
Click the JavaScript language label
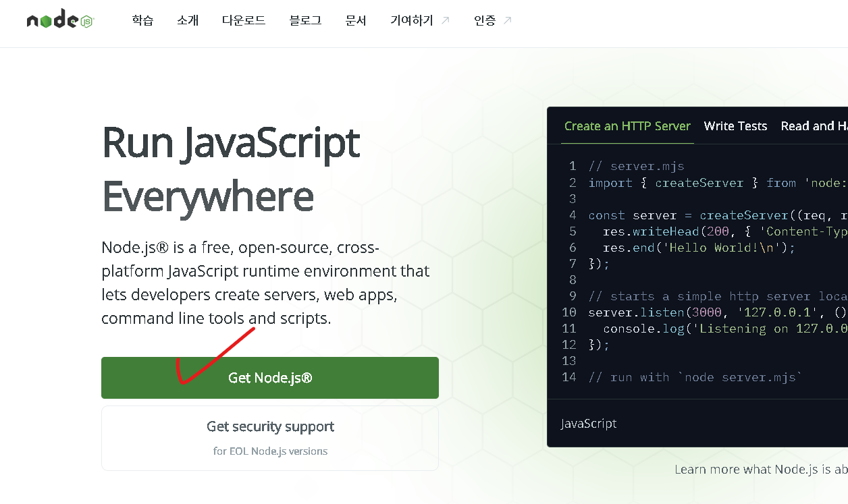(589, 424)
